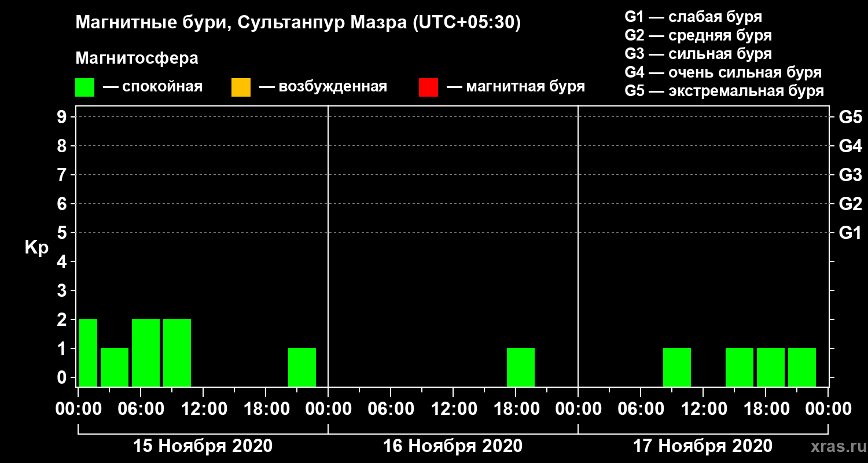Click the 'G4 — очень сильная буря' legend line
This screenshot has width=868, height=463.
(x=723, y=72)
